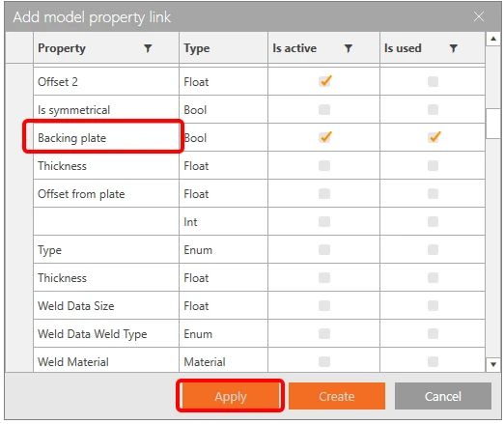
Task: Select the Offset from plate row
Action: coord(259,193)
